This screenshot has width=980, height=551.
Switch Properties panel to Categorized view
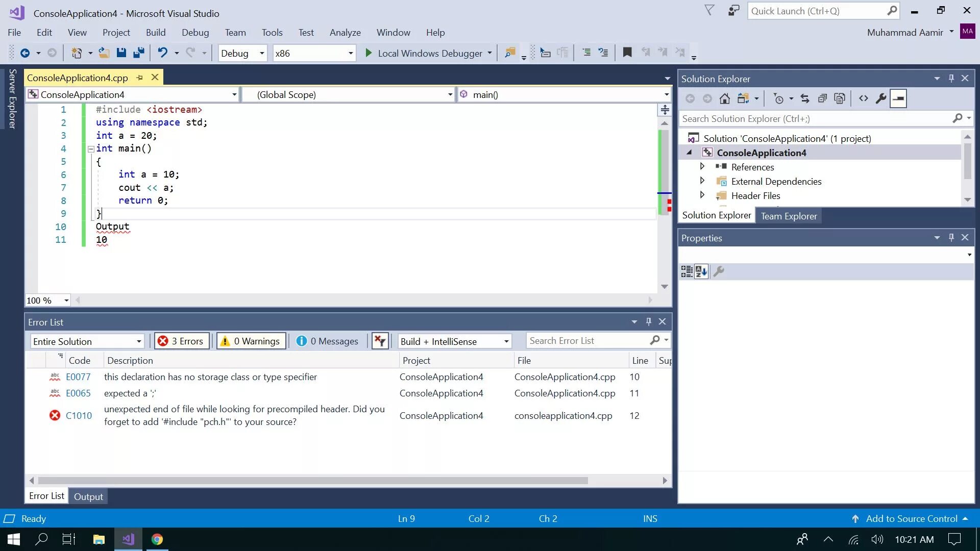coord(687,271)
